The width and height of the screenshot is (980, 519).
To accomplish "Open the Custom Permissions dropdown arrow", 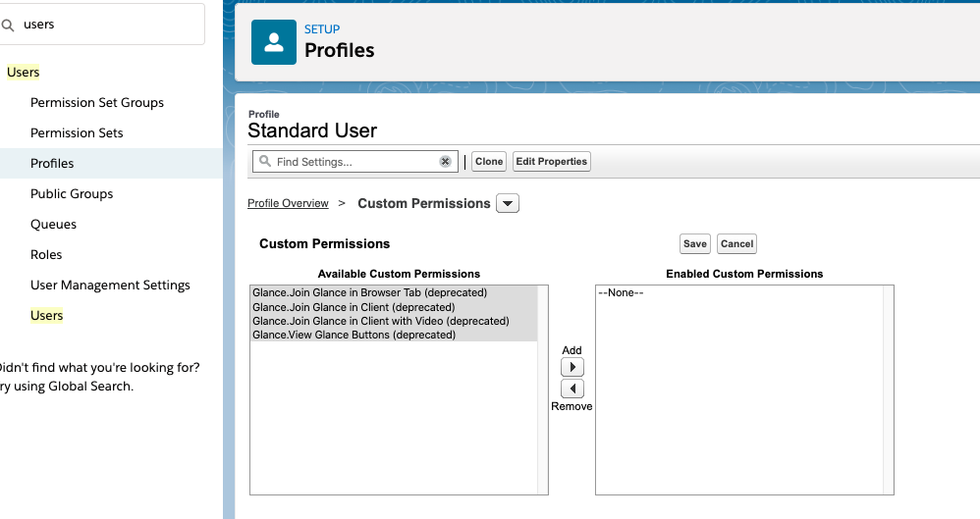I will (508, 204).
